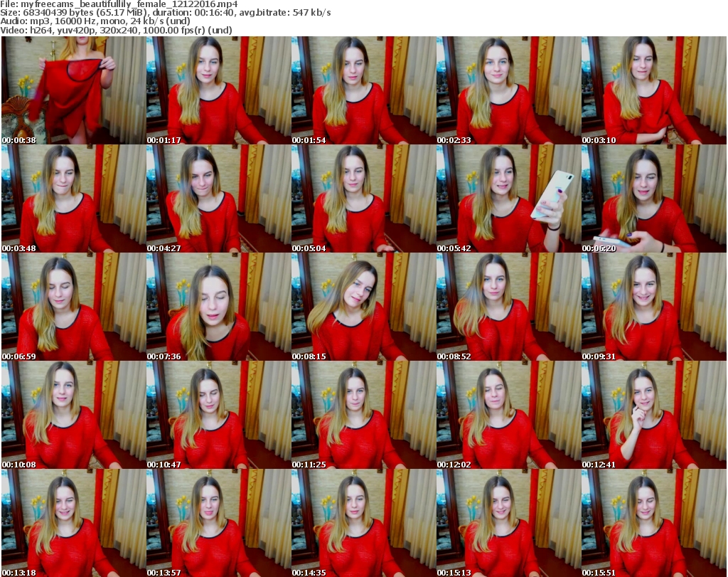Select the 00:03:10 video frame
The height and width of the screenshot is (577, 728).
tap(654, 90)
